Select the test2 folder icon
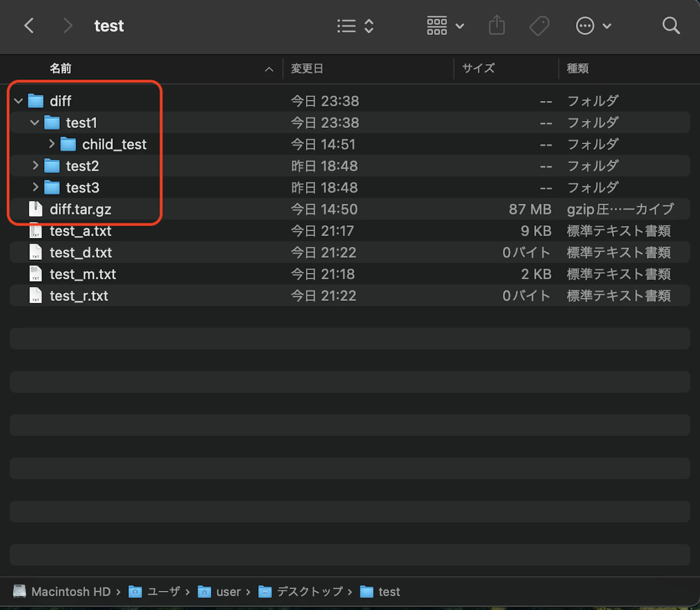This screenshot has width=700, height=610. click(52, 166)
